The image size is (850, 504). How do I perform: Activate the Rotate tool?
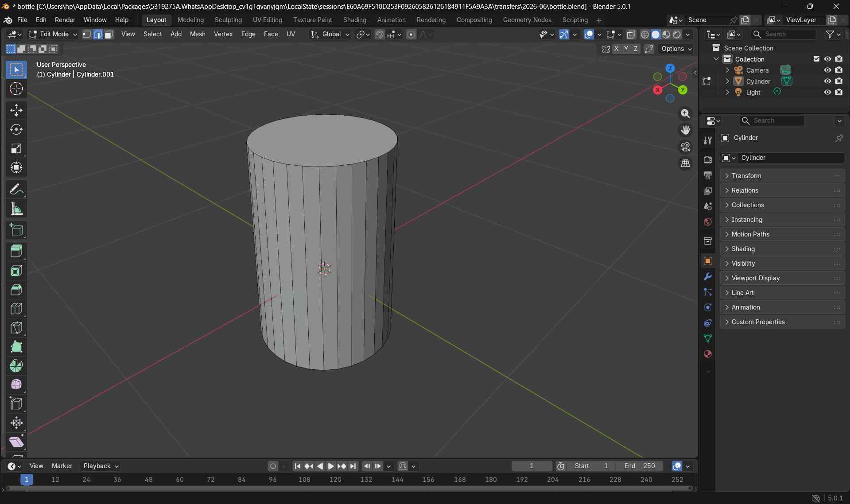tap(16, 129)
